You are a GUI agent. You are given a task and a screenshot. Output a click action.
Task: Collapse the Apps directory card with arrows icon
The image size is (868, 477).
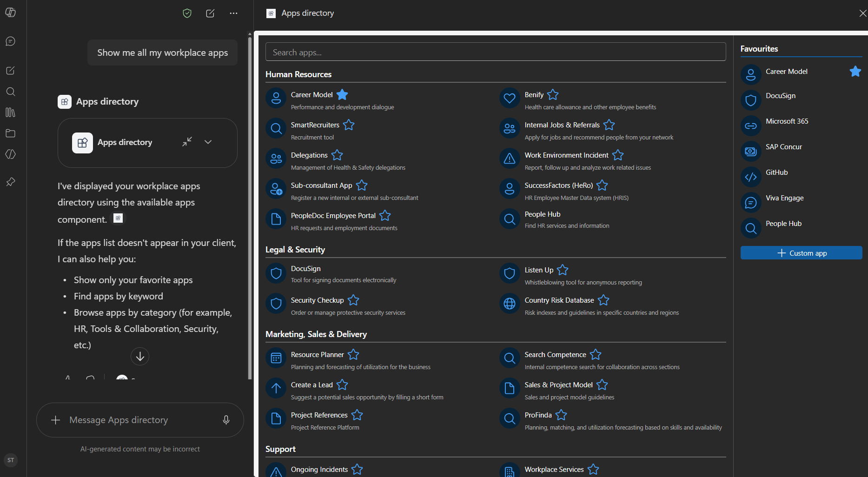click(x=187, y=142)
